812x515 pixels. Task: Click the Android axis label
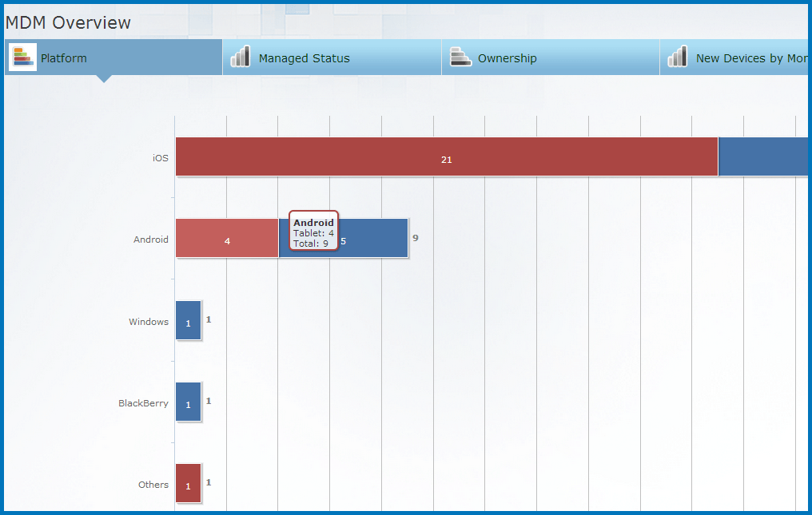151,239
